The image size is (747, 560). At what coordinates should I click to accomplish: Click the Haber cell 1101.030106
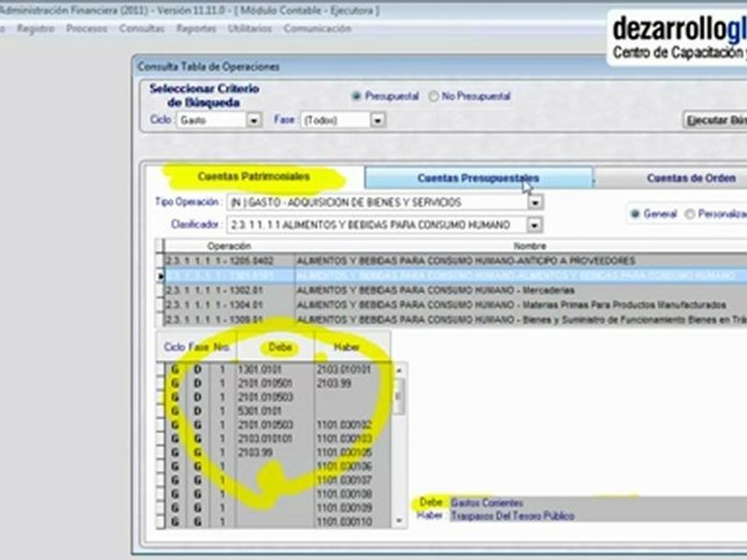tap(352, 466)
